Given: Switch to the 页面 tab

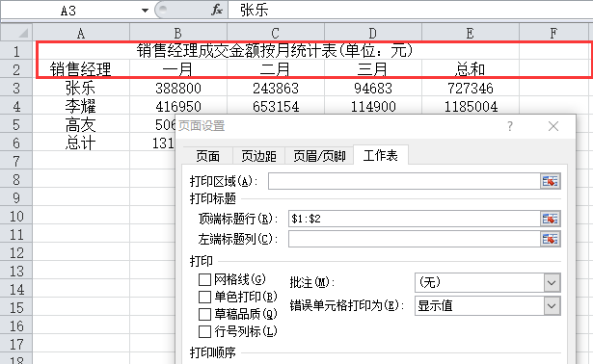Looking at the screenshot, I should 207,156.
